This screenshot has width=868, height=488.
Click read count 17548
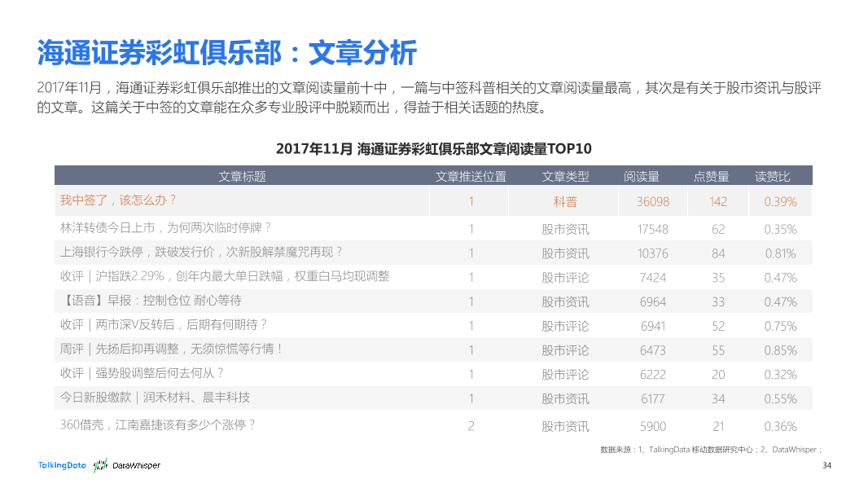[x=653, y=229]
